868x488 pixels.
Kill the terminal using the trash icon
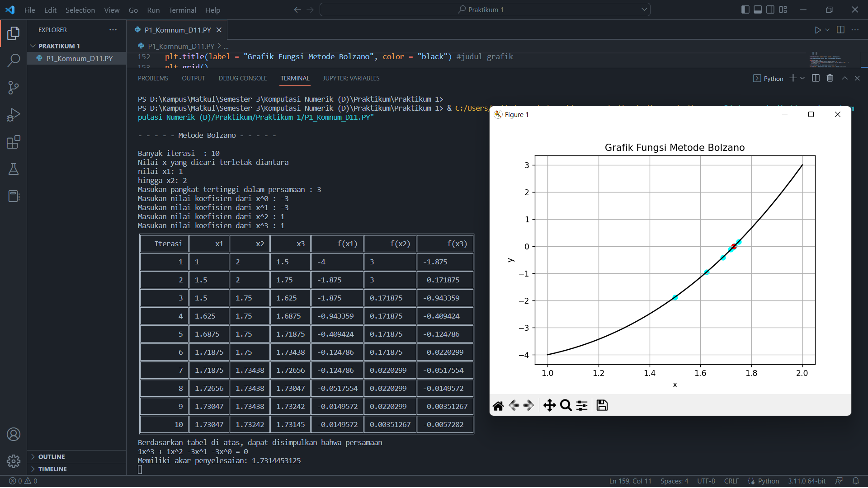(x=830, y=78)
